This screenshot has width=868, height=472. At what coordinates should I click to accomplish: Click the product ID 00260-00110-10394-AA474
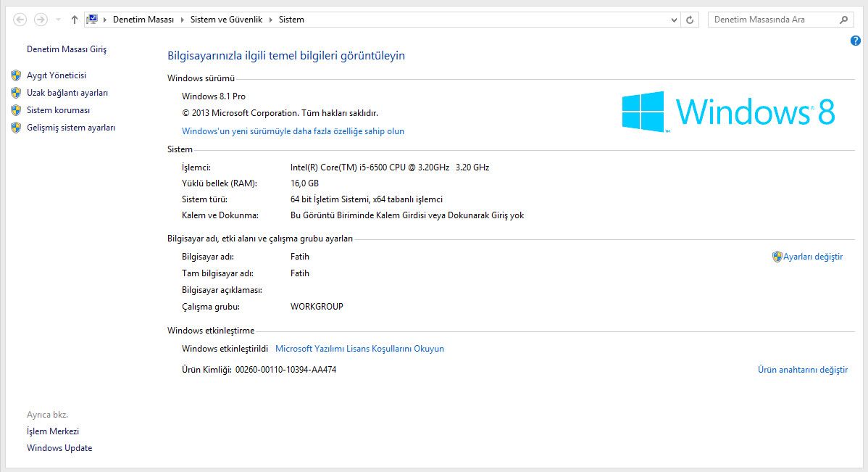(x=285, y=370)
